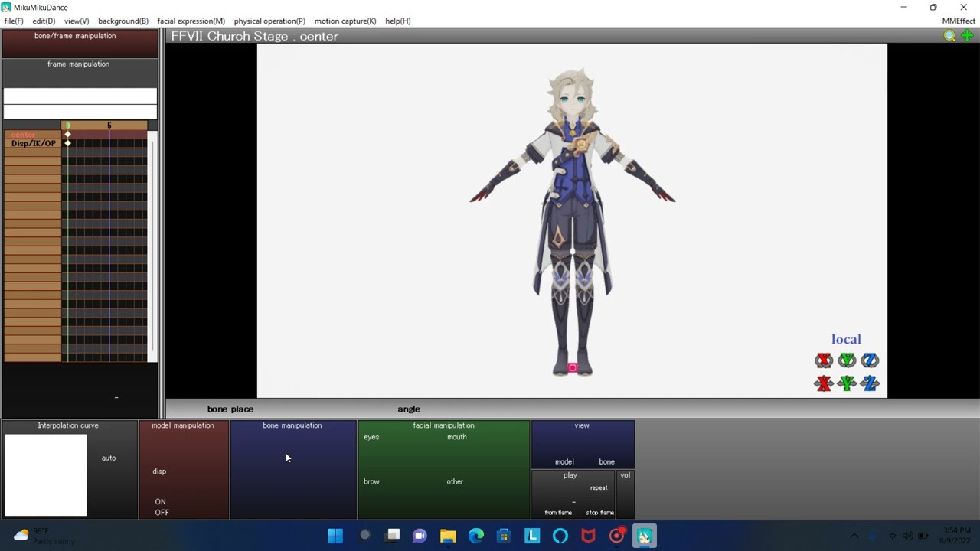
Task: Expand the system tray hidden icons chevron
Action: point(854,536)
